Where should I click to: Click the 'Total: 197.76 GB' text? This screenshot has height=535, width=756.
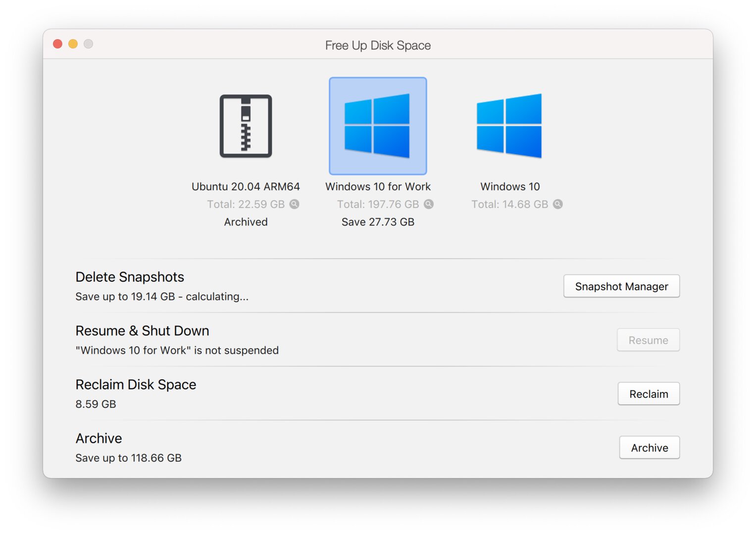coord(378,204)
